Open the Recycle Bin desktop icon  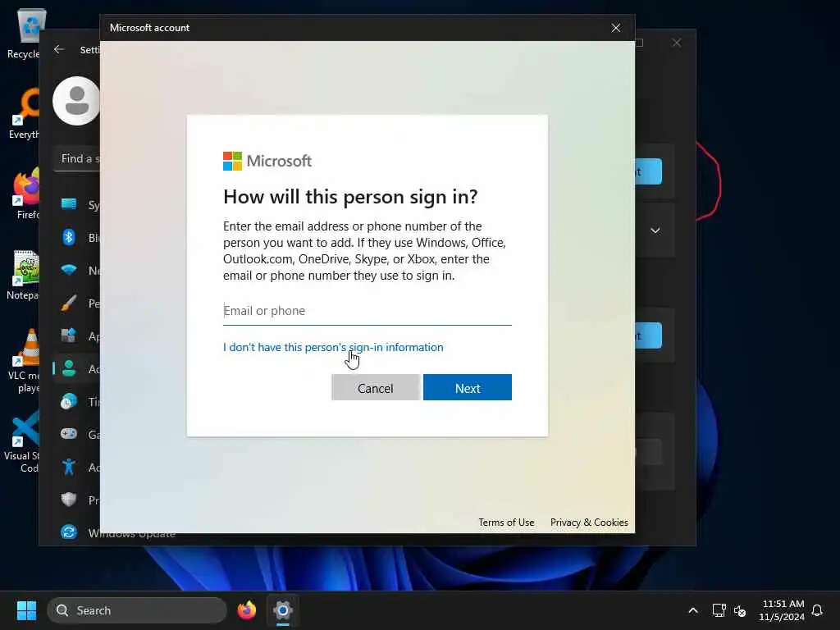[25, 33]
